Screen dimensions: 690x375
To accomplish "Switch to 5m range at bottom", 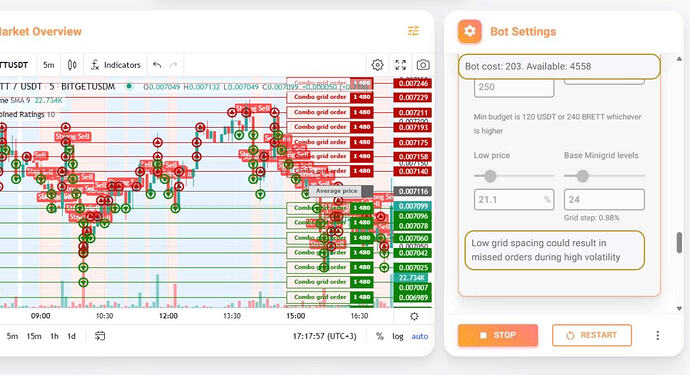I will point(12,336).
